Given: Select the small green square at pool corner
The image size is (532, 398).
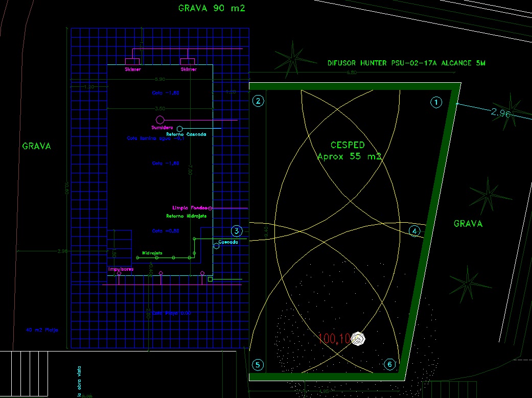Looking at the screenshot, I should (x=210, y=279).
